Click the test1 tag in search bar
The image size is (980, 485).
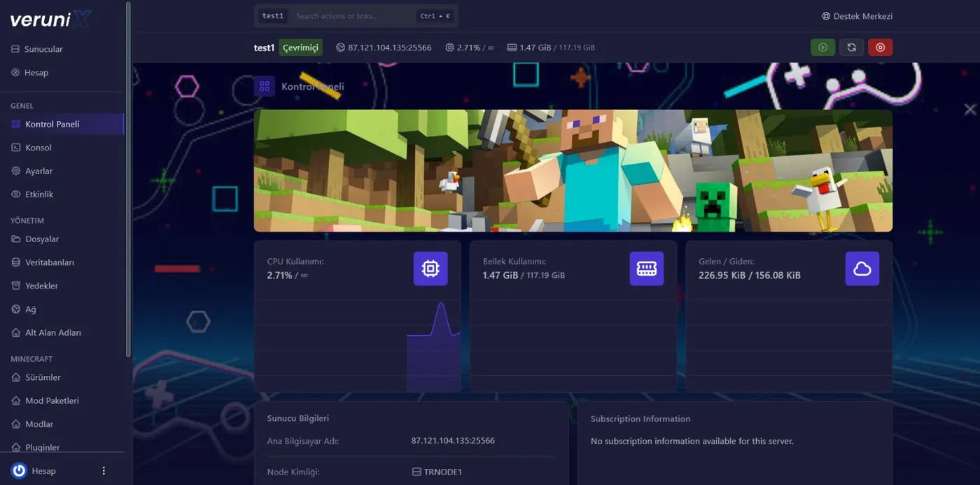(x=273, y=16)
